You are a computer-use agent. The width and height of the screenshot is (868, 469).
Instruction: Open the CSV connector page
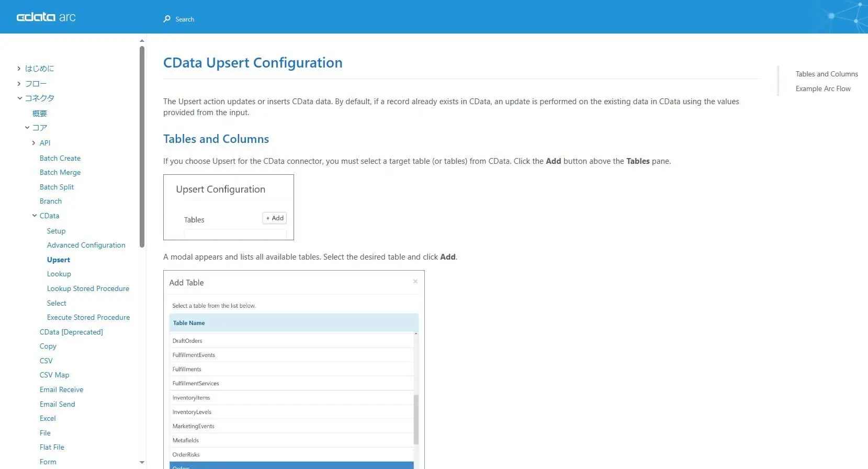tap(46, 361)
